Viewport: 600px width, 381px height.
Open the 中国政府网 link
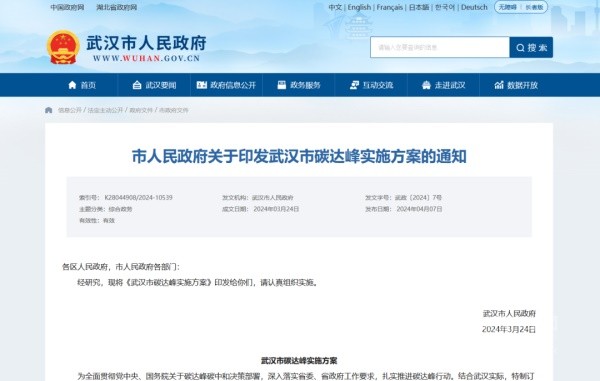click(x=67, y=7)
